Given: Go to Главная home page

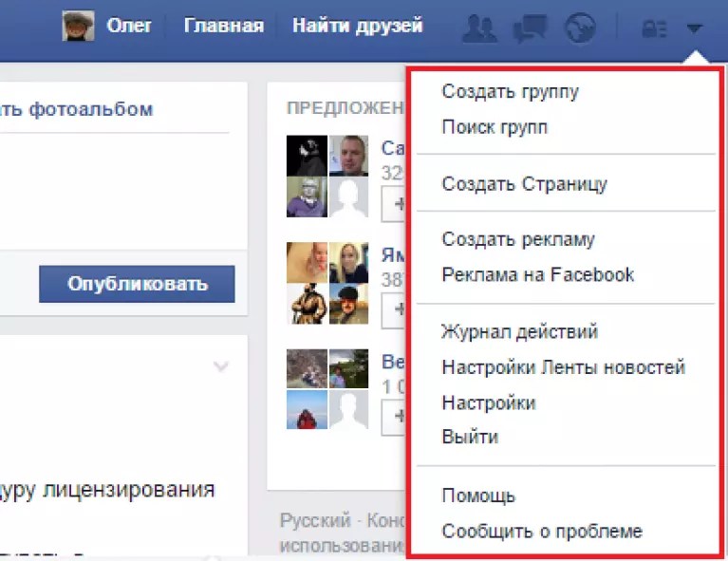Looking at the screenshot, I should [224, 26].
